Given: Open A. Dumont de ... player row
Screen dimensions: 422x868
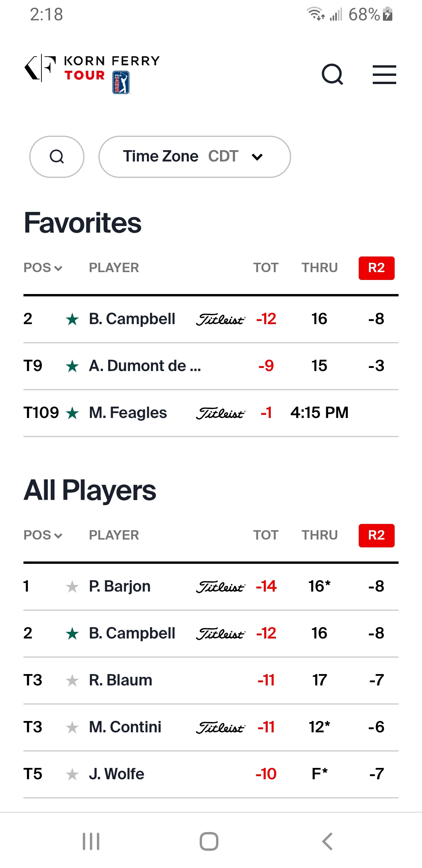Looking at the screenshot, I should pyautogui.click(x=145, y=366).
